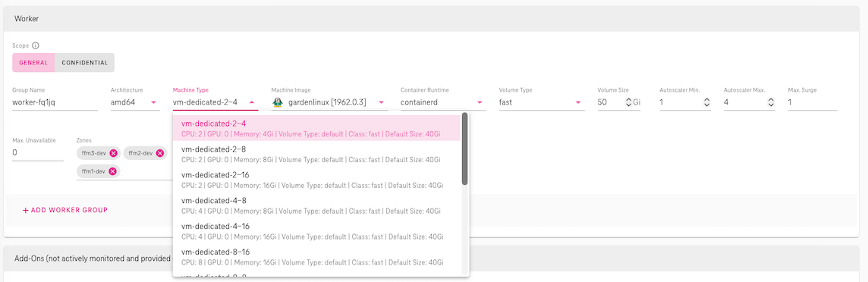
Task: Choose vm-dedicated-2-16 machine type option
Action: 316,180
